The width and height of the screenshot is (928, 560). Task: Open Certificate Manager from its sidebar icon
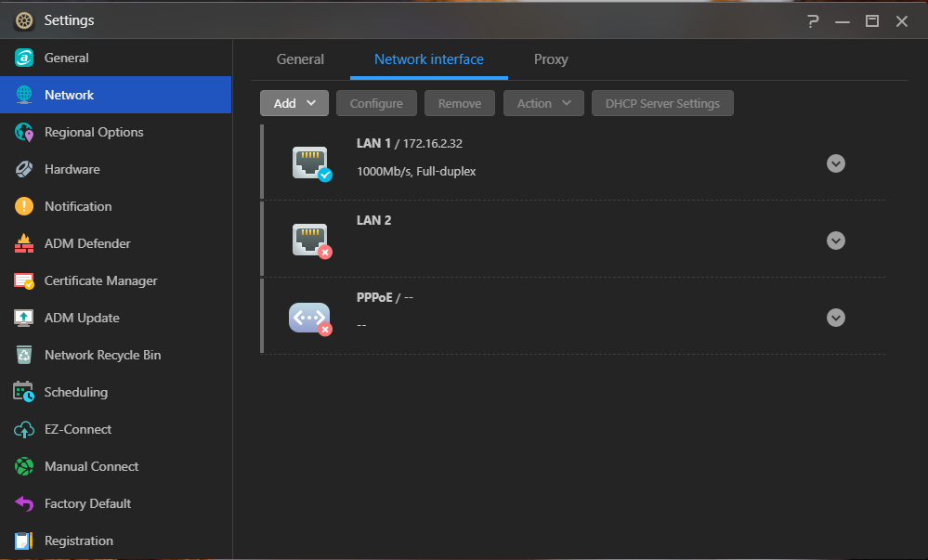pos(24,281)
